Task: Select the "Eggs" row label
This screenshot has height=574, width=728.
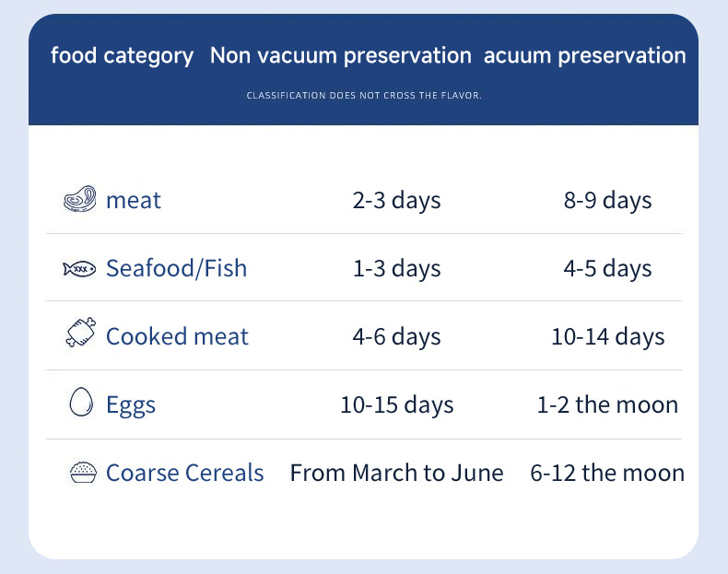Action: pyautogui.click(x=131, y=404)
